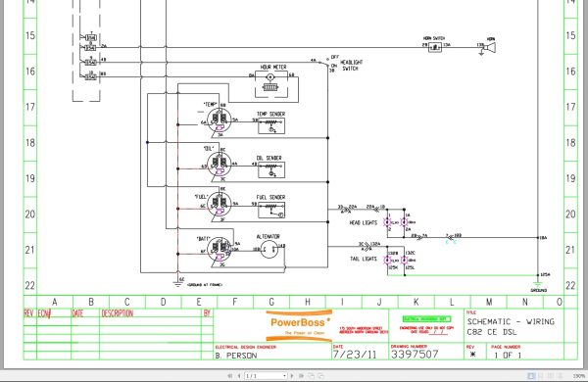This screenshot has height=382, width=588.
Task: Click the green stamp box in title block
Action: pos(426,319)
